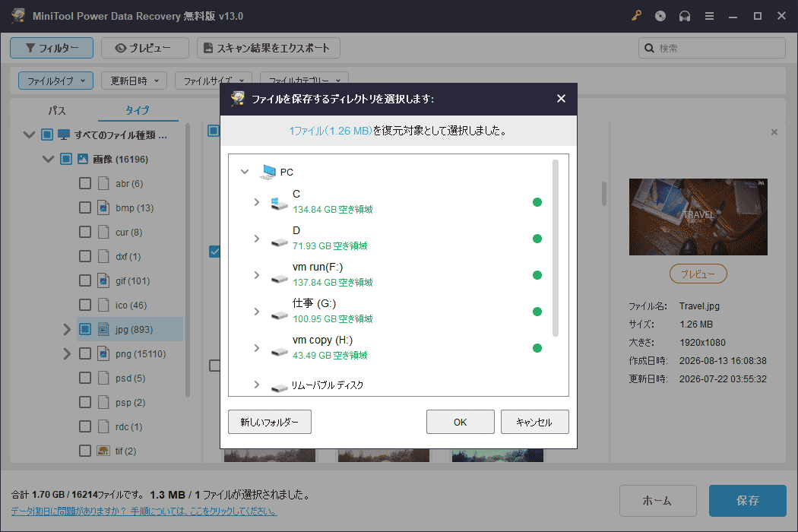Click the Travel.jpg preview thumbnail
This screenshot has height=532, width=798.
point(698,217)
